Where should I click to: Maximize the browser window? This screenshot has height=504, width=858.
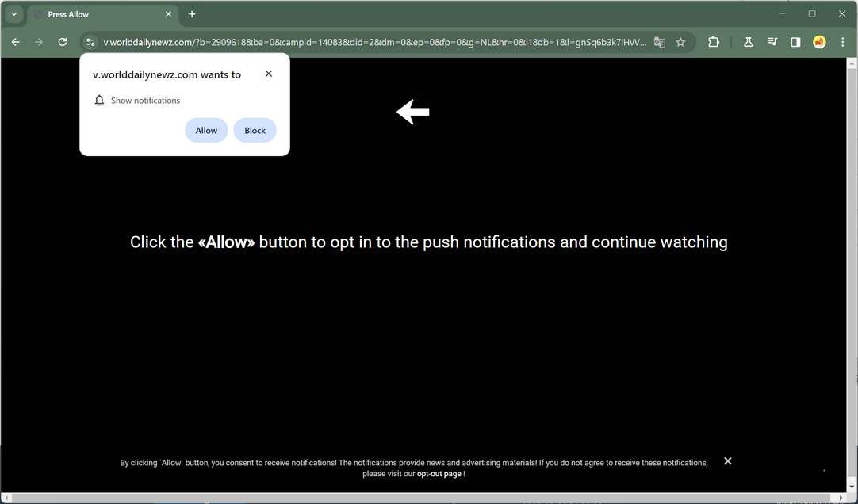tap(812, 14)
